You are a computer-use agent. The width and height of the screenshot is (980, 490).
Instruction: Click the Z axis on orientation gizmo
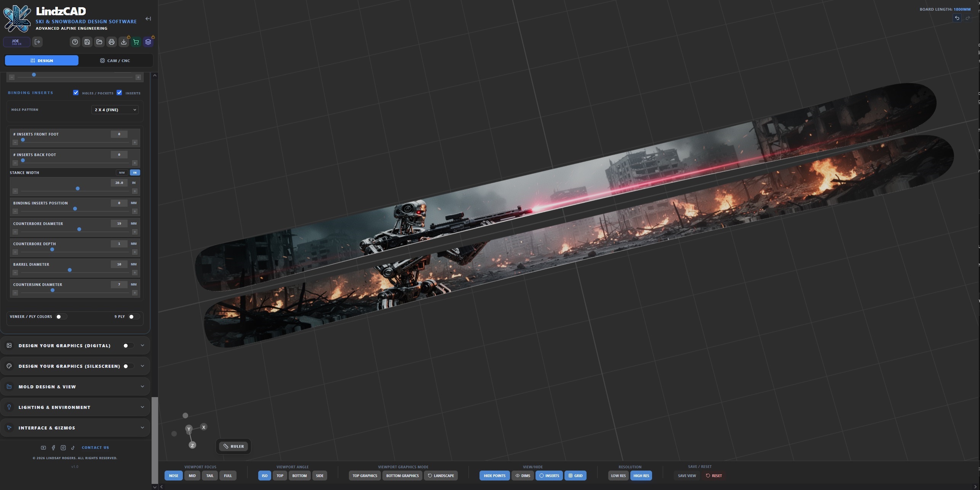click(x=192, y=445)
